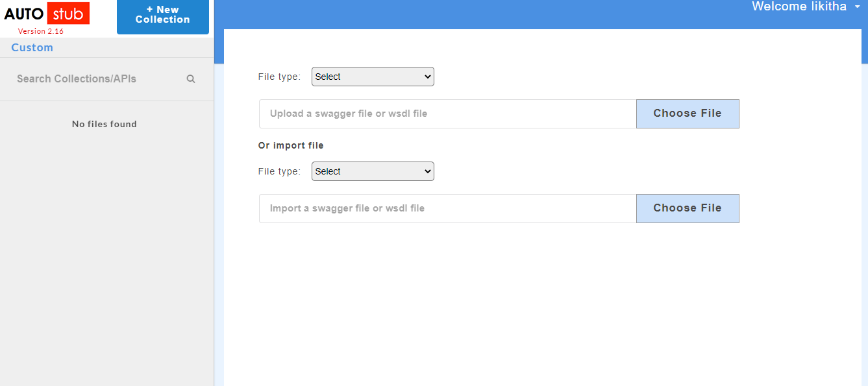This screenshot has height=386, width=868.
Task: Click the 'Import a swagger file or wsdl file' field
Action: coord(447,208)
